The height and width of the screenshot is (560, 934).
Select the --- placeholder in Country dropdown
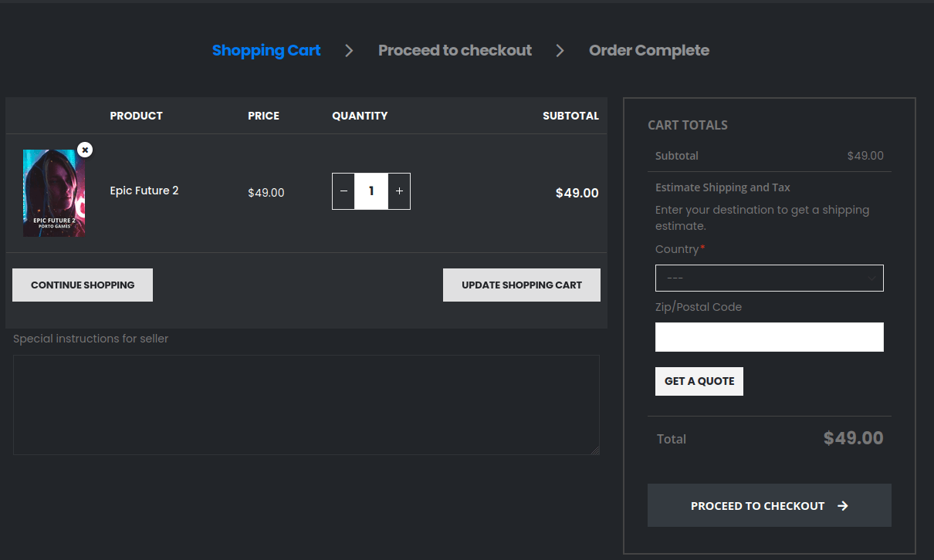[769, 278]
